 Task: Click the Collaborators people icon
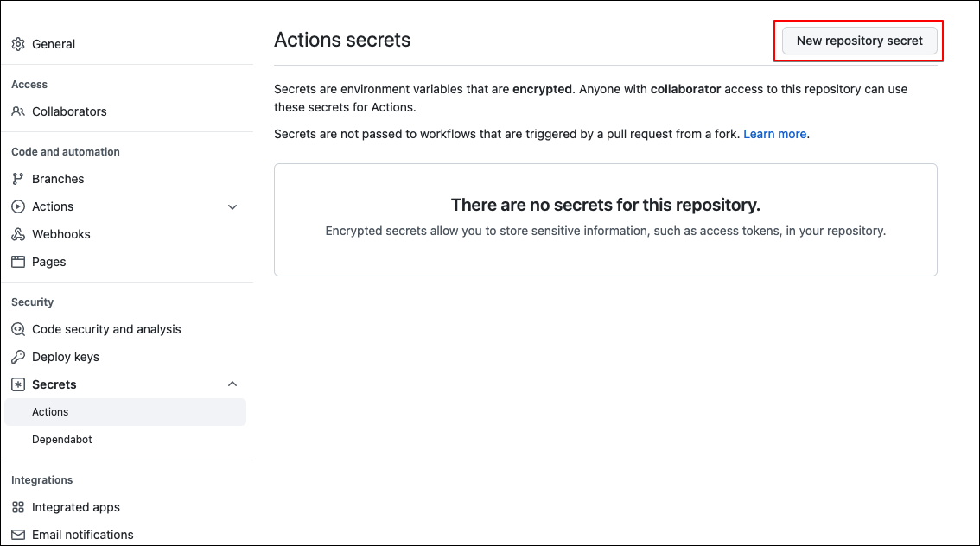pyautogui.click(x=18, y=111)
